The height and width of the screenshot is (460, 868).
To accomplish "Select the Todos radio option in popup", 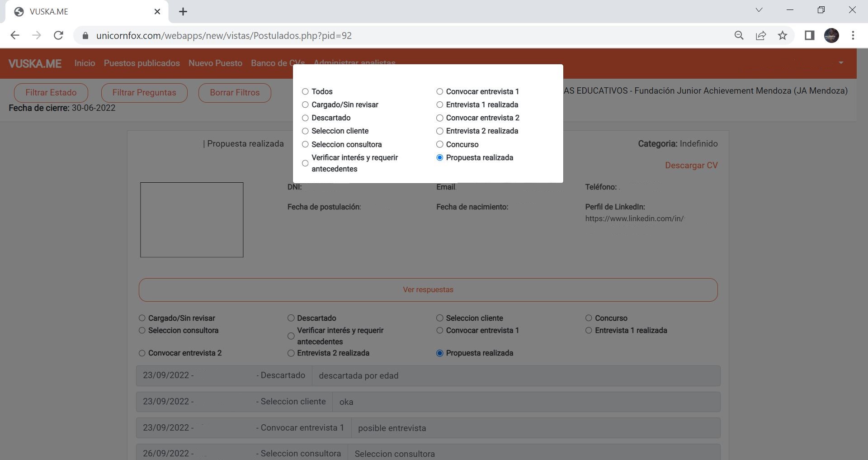I will (x=305, y=91).
